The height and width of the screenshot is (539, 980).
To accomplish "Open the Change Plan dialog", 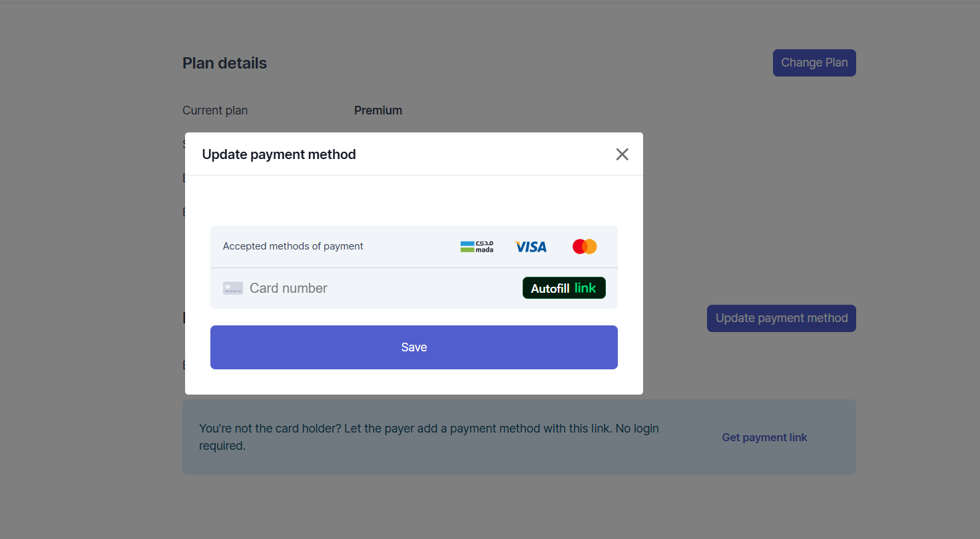I will [814, 63].
